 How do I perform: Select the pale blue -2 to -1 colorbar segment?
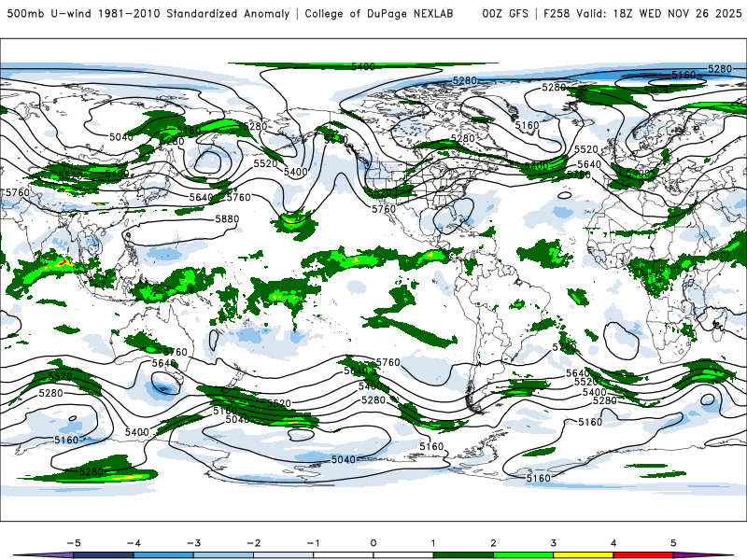pos(284,555)
